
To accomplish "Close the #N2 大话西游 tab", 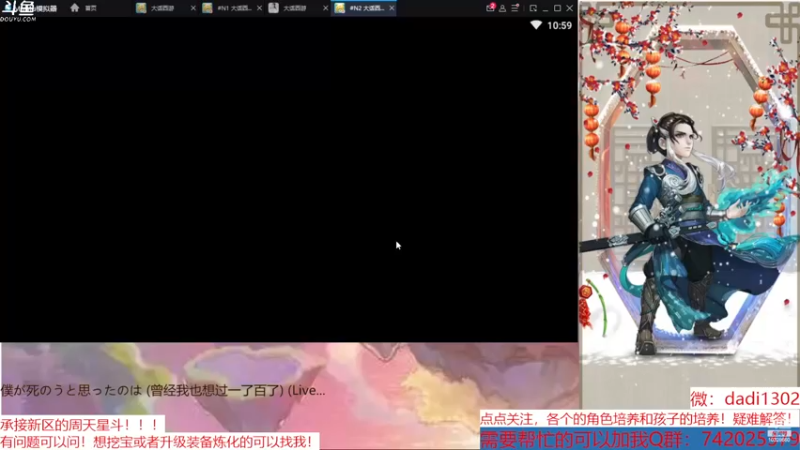I will tap(391, 8).
